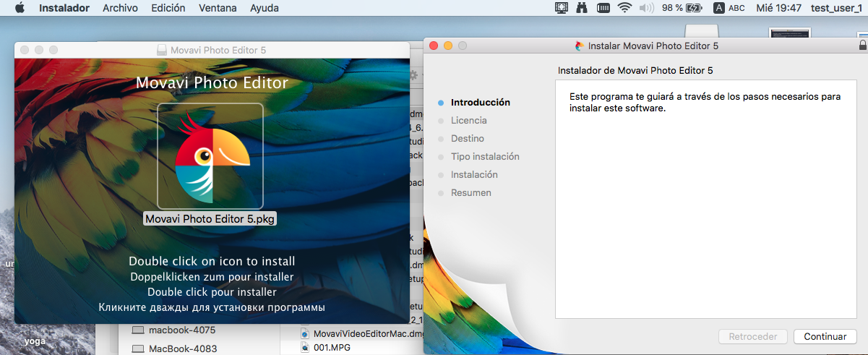
Task: Click the macbook-4075 computer icon
Action: point(137,330)
